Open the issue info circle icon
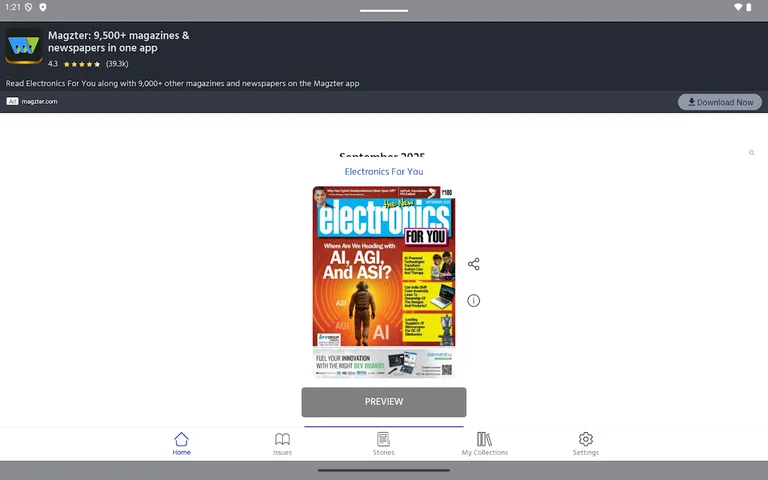This screenshot has height=480, width=768. tap(474, 301)
